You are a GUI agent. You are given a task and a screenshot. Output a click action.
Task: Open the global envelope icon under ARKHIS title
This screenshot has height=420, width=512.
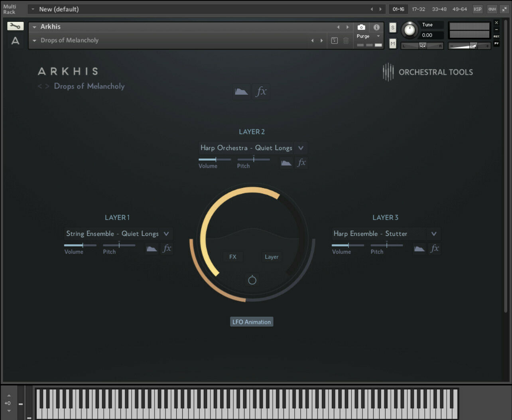241,92
